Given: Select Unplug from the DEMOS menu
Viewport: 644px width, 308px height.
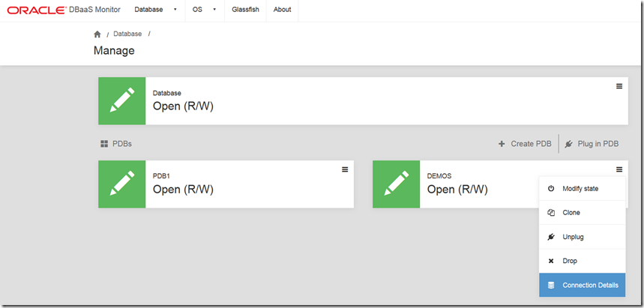Looking at the screenshot, I should pos(573,237).
